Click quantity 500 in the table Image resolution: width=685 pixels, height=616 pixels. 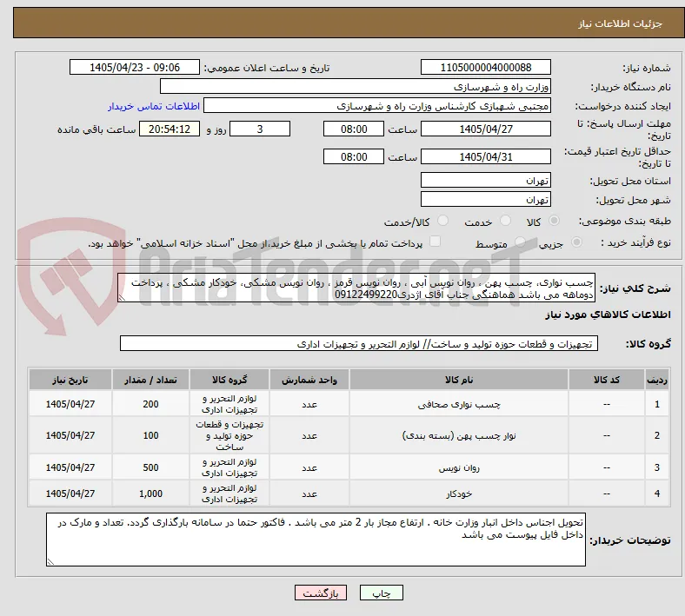(150, 467)
